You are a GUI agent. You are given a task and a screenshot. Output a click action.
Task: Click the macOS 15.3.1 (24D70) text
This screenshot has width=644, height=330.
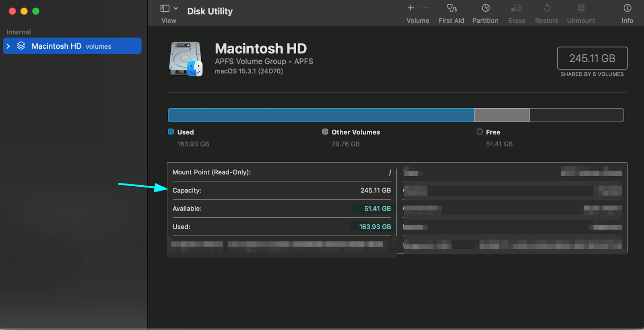(x=249, y=71)
